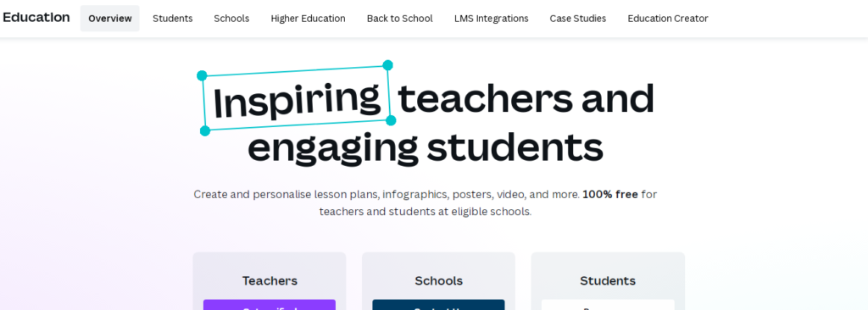Click the white button under Students card
Screen dimensions: 868x310
608,305
